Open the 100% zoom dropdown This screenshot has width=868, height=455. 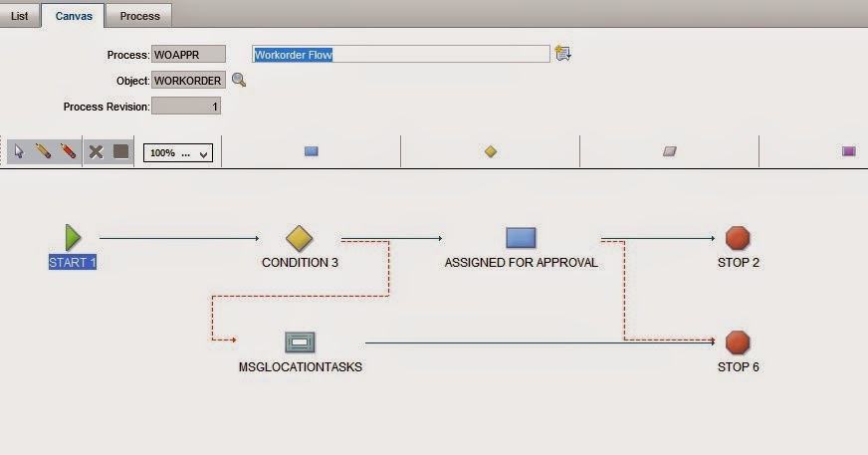(x=178, y=152)
